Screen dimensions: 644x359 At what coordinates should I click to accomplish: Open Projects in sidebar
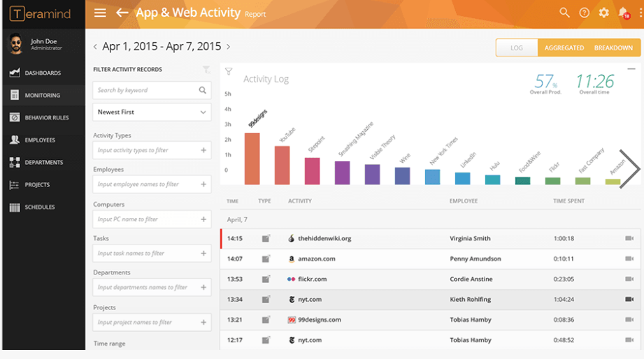(43, 184)
